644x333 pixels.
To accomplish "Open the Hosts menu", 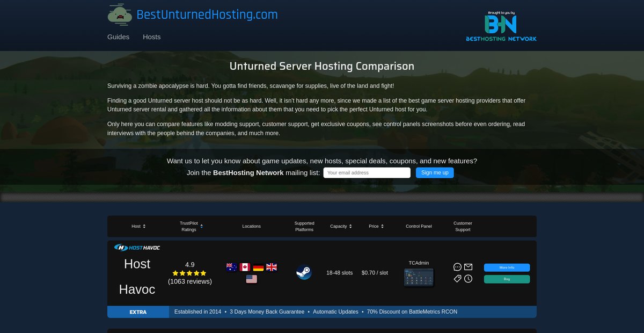I will [151, 37].
